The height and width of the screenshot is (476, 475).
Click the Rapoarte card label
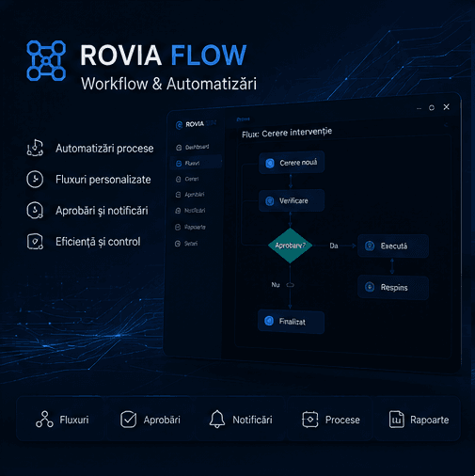(x=430, y=420)
